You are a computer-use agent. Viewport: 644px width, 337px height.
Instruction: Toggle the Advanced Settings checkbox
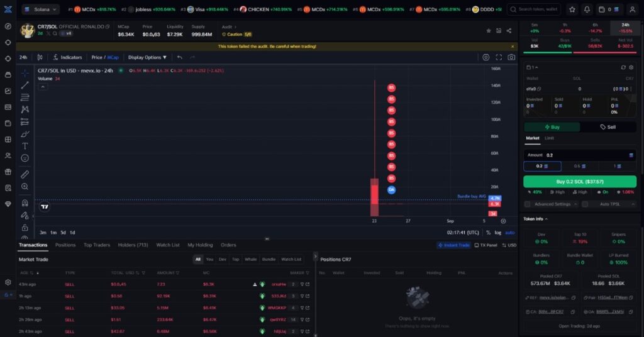[x=528, y=204]
